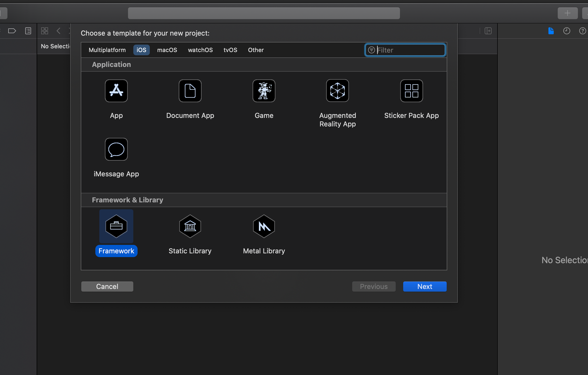
Task: Choose the iMessage App template icon
Action: pyautogui.click(x=116, y=149)
